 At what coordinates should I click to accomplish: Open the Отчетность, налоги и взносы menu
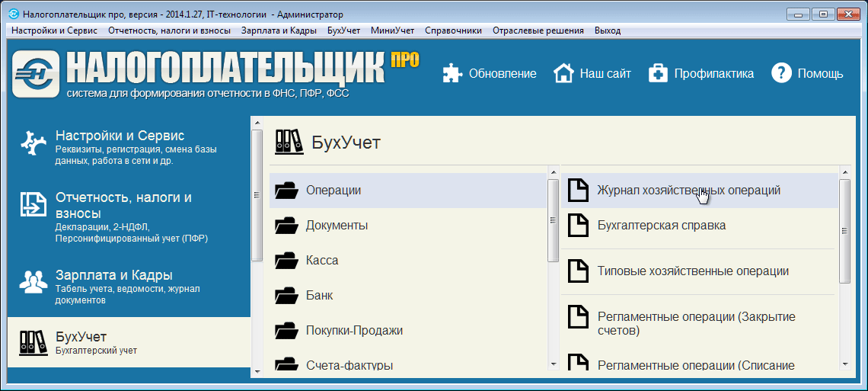coord(169,30)
